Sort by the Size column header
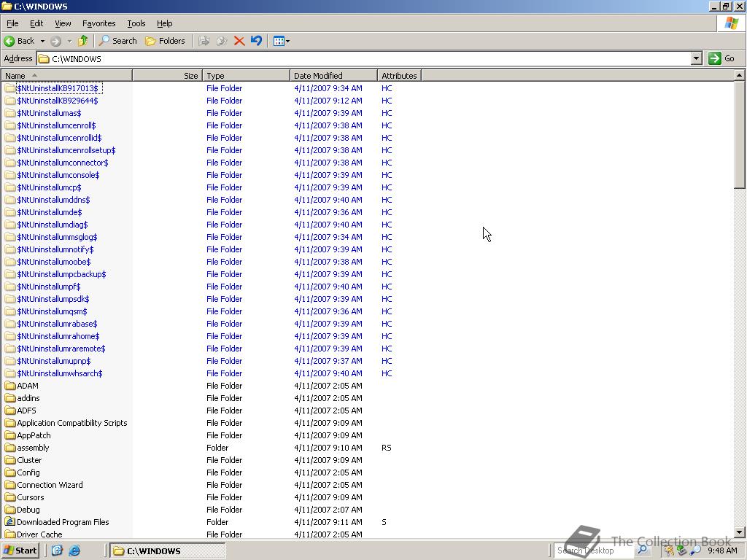 [167, 76]
